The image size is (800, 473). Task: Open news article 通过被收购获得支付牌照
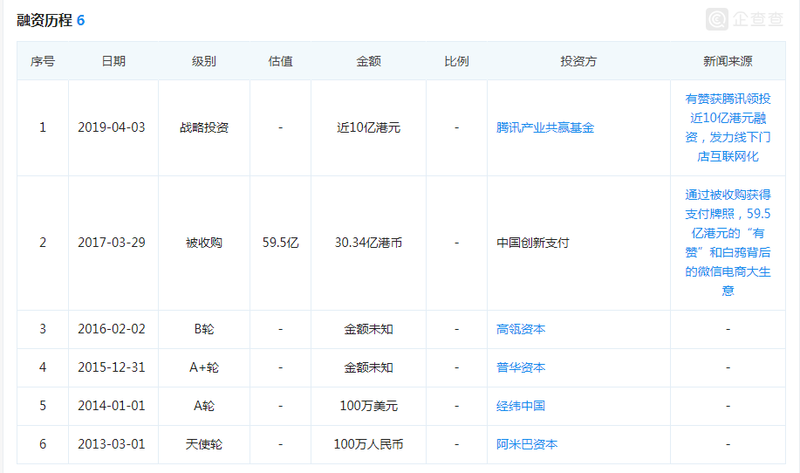click(728, 242)
